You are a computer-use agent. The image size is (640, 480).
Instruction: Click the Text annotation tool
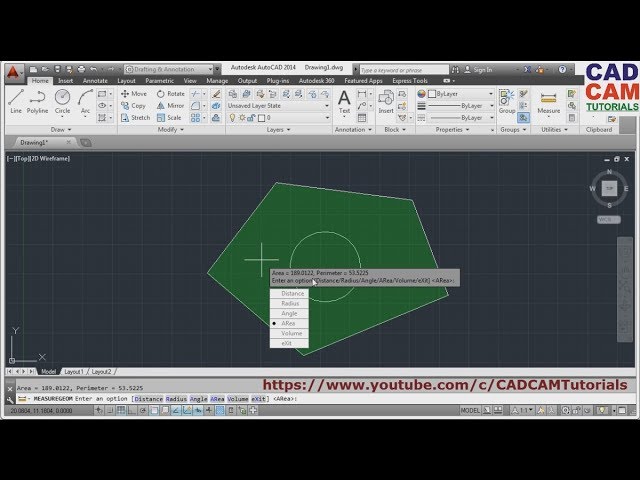click(x=344, y=101)
